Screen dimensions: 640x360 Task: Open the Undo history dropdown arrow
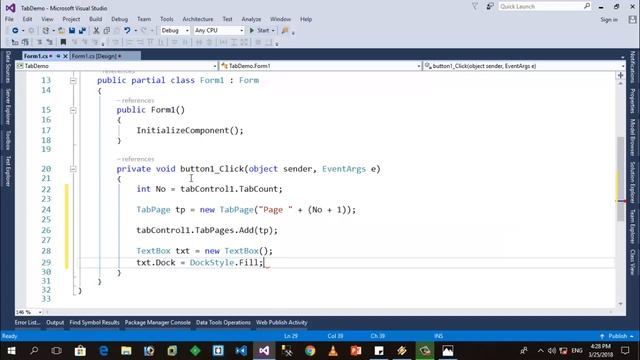click(135, 31)
